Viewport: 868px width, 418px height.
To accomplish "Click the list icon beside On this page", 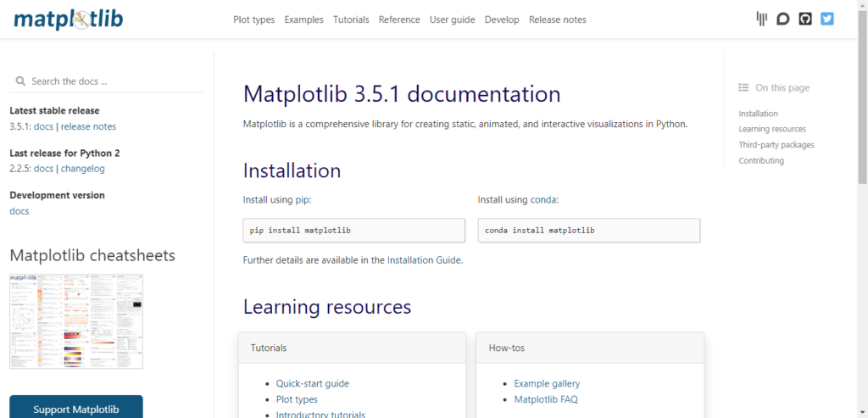I will [743, 87].
